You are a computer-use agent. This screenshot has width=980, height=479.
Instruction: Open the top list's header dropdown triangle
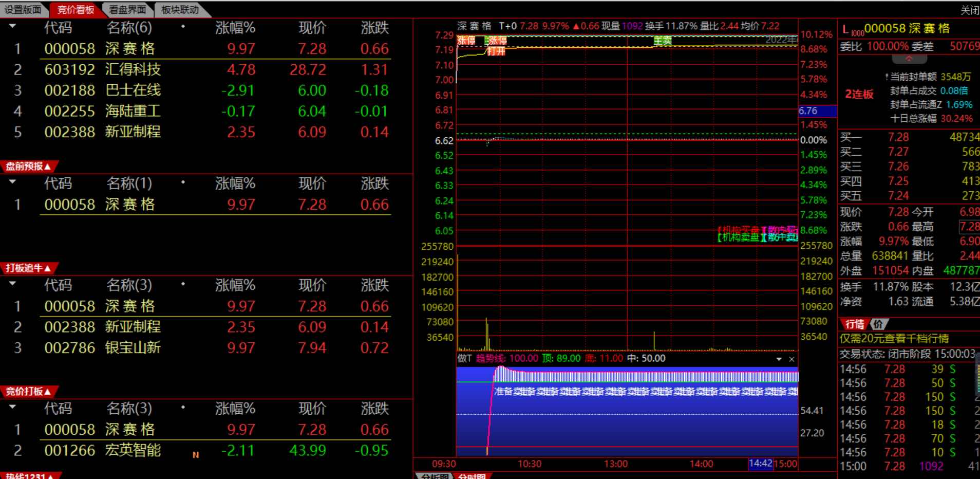[12, 26]
